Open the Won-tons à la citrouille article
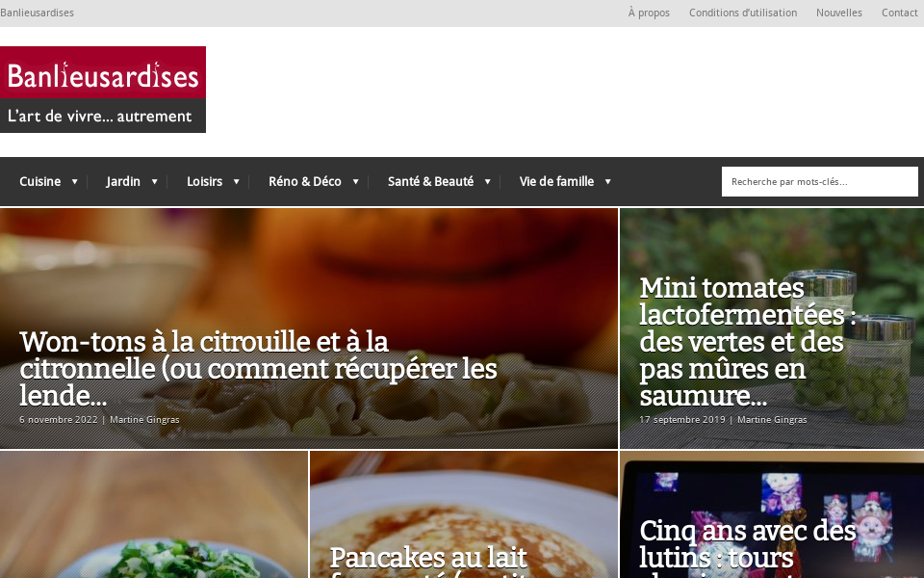 pyautogui.click(x=258, y=369)
